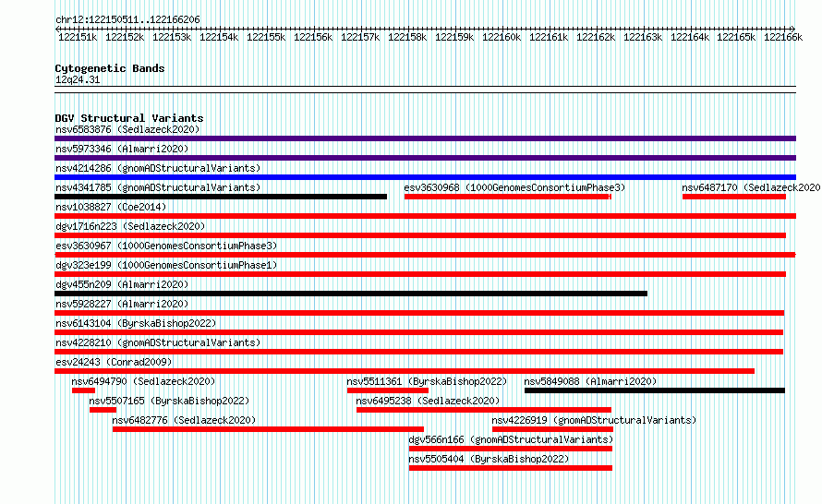Select the purple bar for nsv6583876
This screenshot has height=504, width=822.
pos(425,138)
